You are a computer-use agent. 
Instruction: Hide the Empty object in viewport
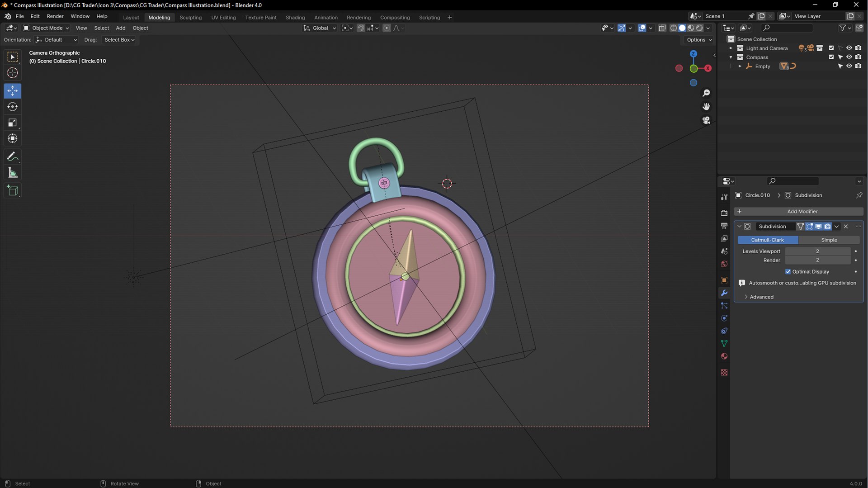click(849, 66)
